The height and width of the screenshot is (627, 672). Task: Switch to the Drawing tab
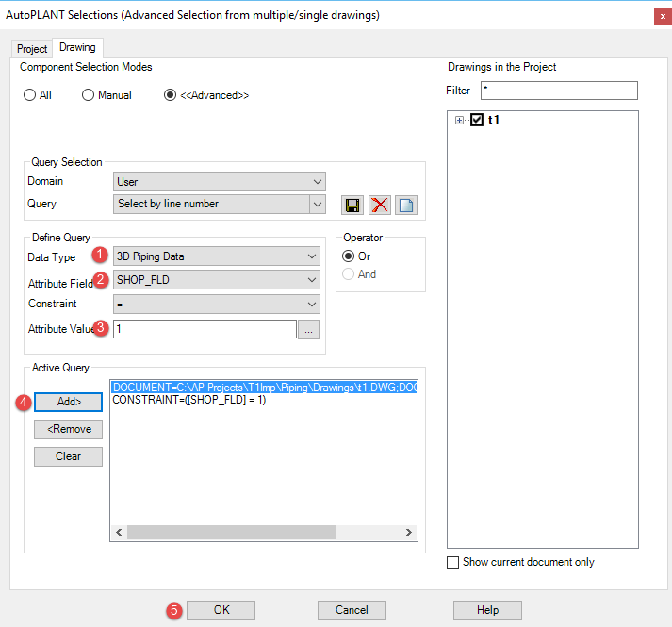(x=77, y=47)
